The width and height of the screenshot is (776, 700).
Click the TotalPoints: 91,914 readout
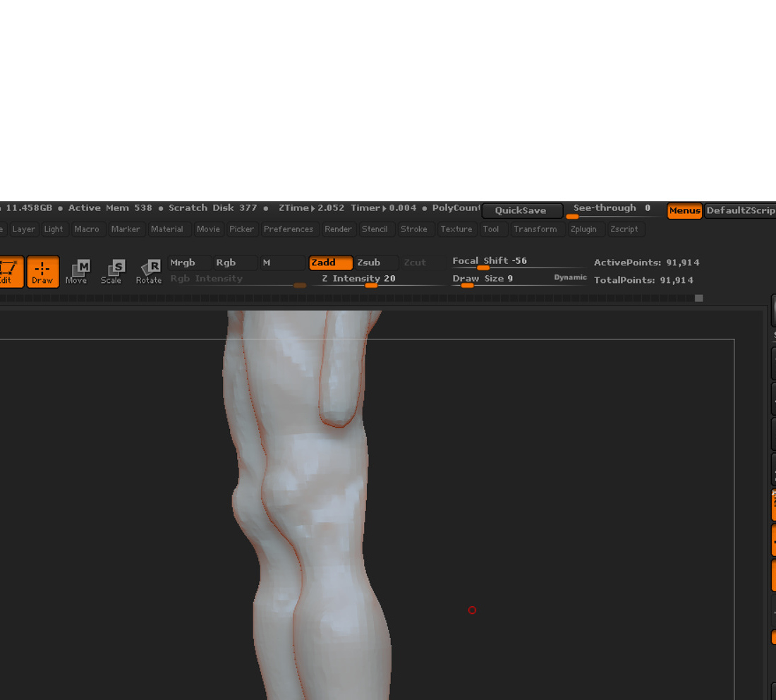click(x=643, y=280)
